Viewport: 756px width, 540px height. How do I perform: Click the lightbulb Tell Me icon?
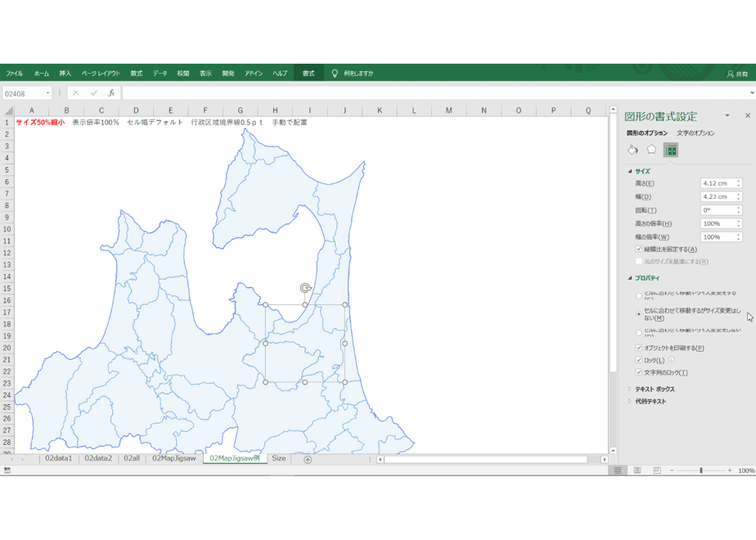coord(335,74)
